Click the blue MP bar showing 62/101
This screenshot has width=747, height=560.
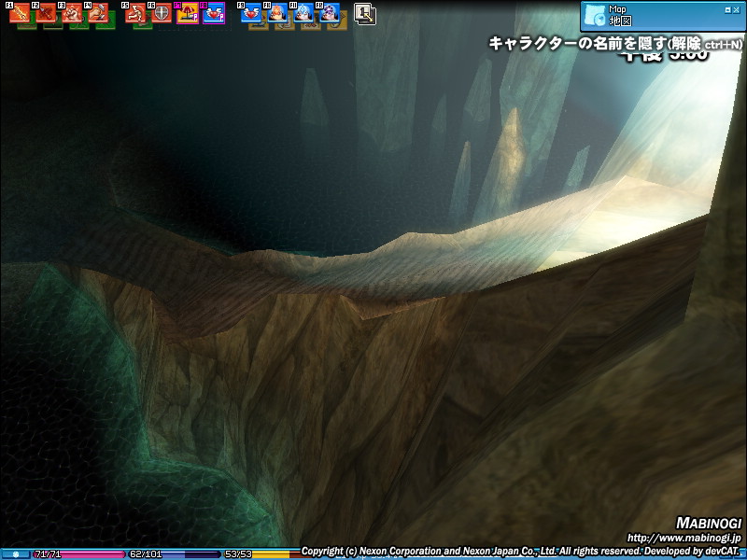(175, 554)
